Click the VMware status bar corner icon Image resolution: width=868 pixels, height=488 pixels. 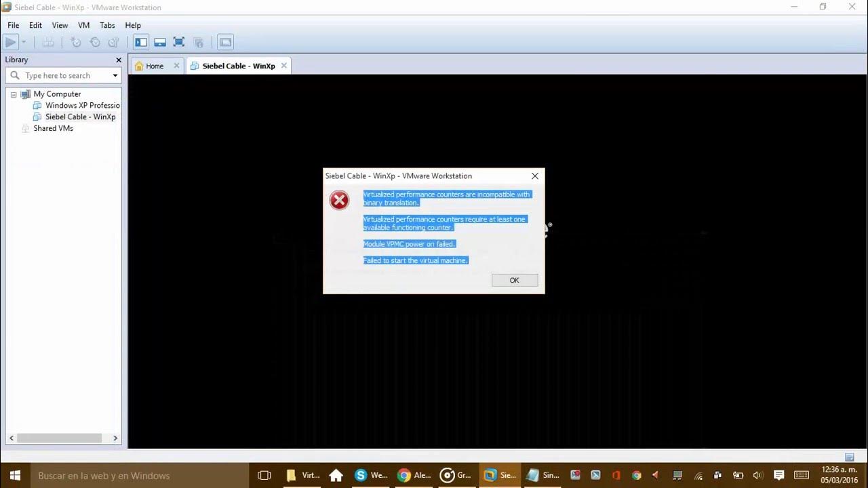850,457
